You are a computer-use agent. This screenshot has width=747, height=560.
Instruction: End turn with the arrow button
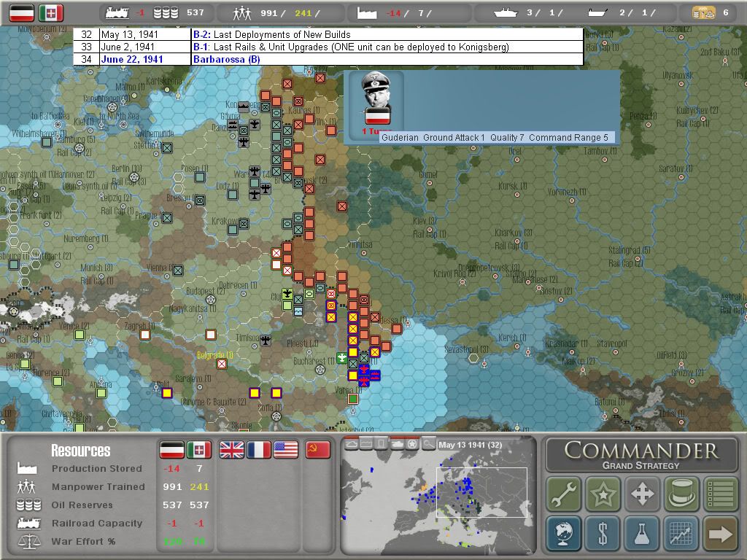click(x=720, y=534)
